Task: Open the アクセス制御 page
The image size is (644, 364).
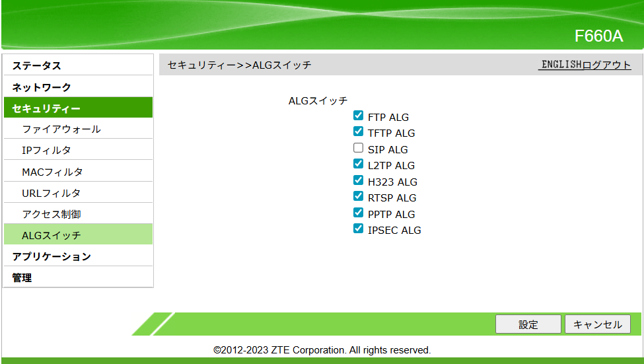Action: [x=51, y=214]
